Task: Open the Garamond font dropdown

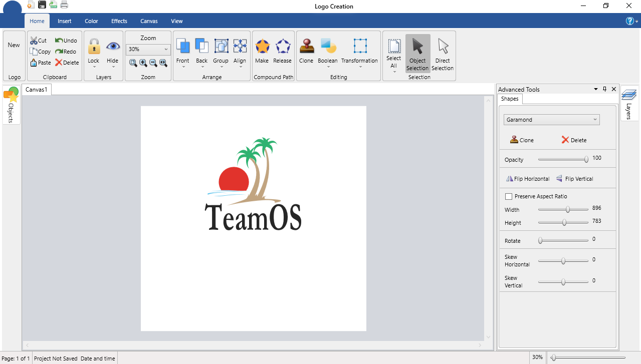Action: tap(551, 120)
